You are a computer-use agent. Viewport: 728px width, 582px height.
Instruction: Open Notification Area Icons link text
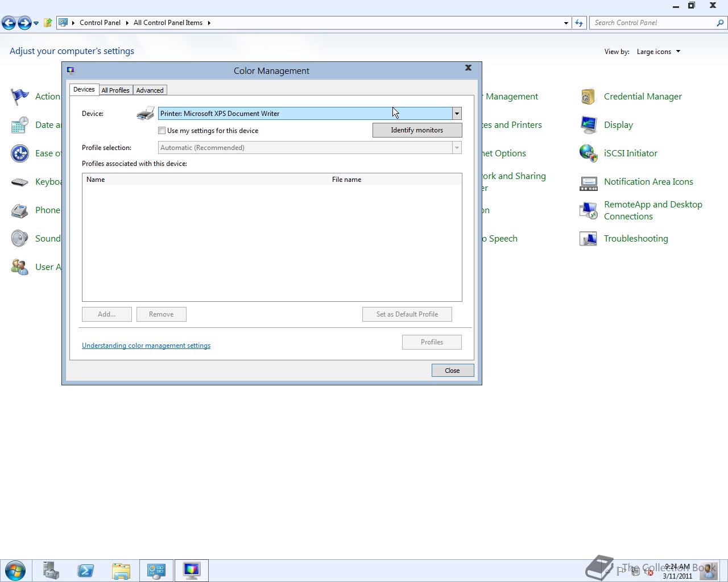[x=648, y=182]
